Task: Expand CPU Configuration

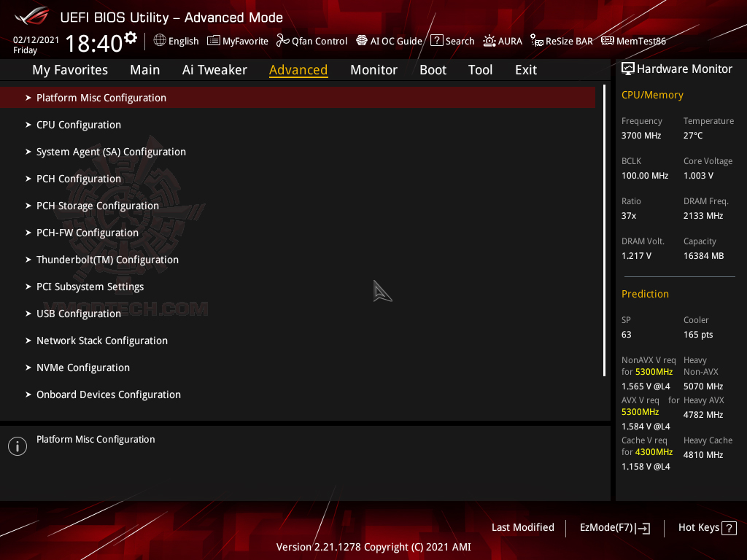Action: pyautogui.click(x=78, y=125)
